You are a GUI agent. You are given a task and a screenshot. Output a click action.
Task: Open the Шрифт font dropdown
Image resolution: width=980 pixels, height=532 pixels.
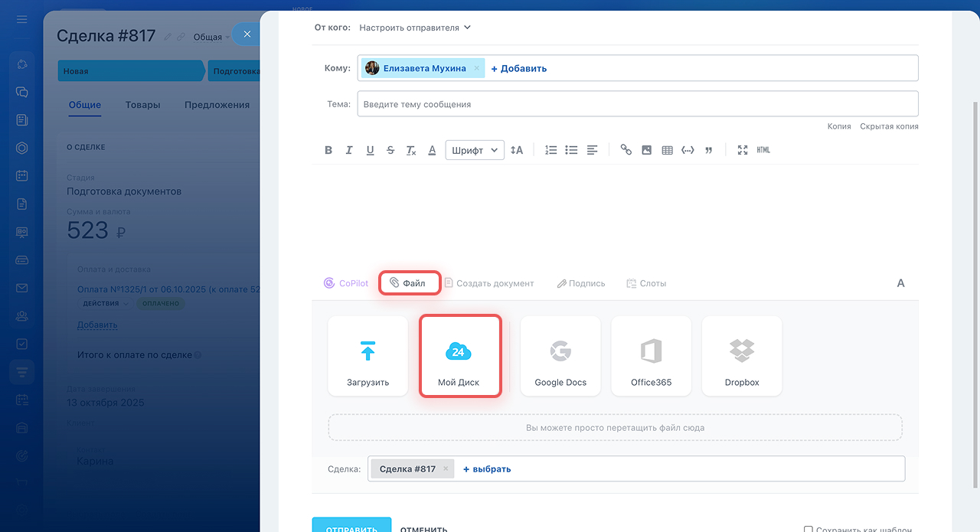tap(475, 150)
